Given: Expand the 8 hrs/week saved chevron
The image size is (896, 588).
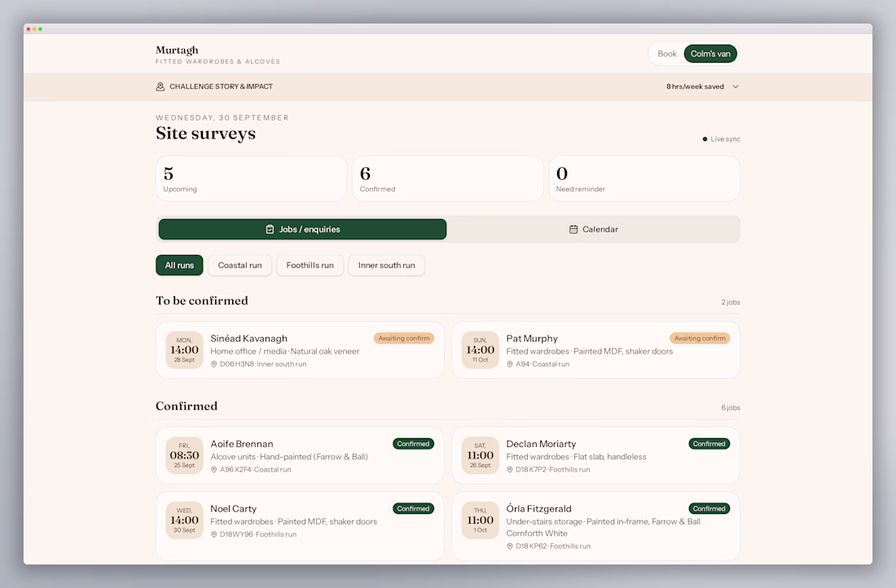Looking at the screenshot, I should click(x=736, y=87).
